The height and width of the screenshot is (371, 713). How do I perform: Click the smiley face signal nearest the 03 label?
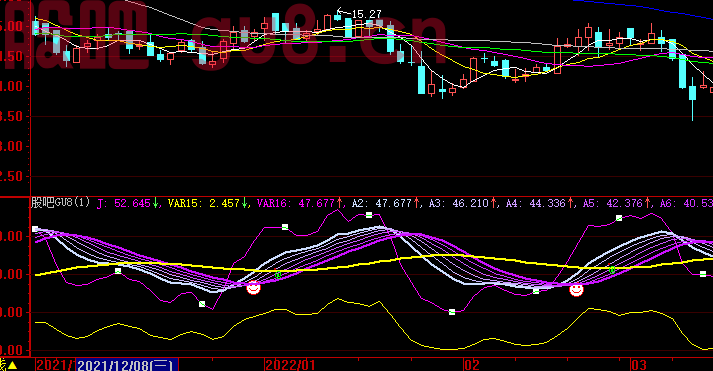[x=576, y=290]
